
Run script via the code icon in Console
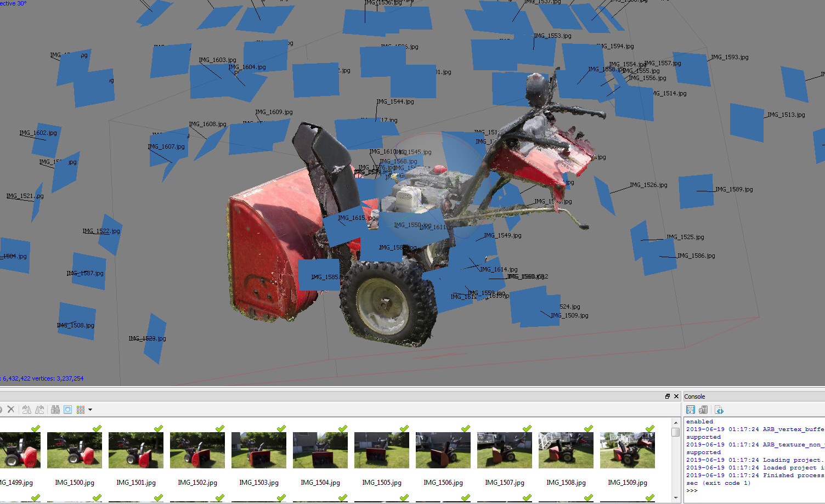[719, 410]
